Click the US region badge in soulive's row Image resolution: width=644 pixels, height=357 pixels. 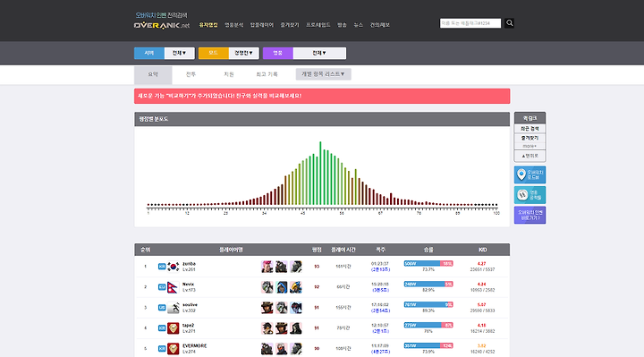pyautogui.click(x=162, y=308)
